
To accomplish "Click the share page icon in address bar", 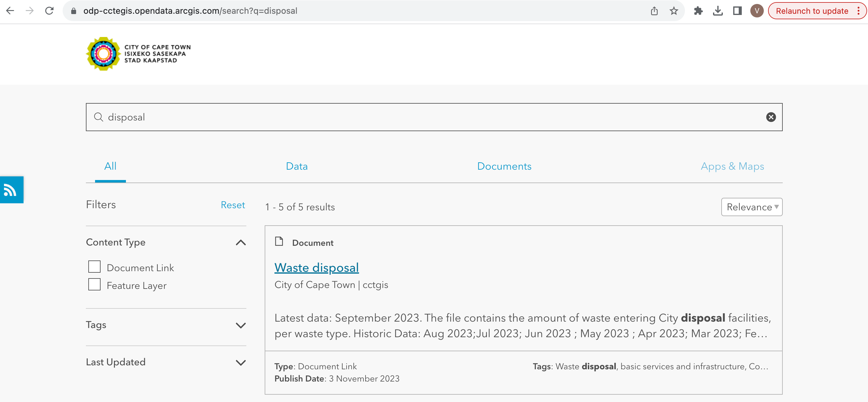I will pos(654,11).
